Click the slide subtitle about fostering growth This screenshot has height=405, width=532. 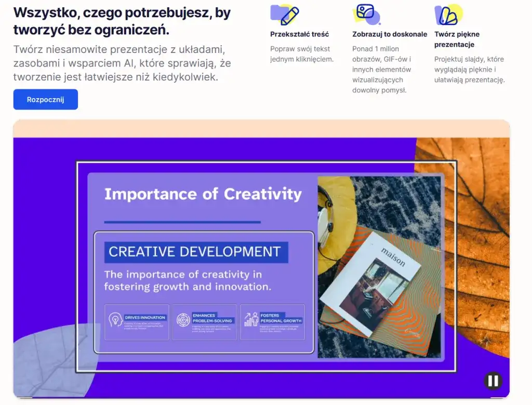[188, 280]
